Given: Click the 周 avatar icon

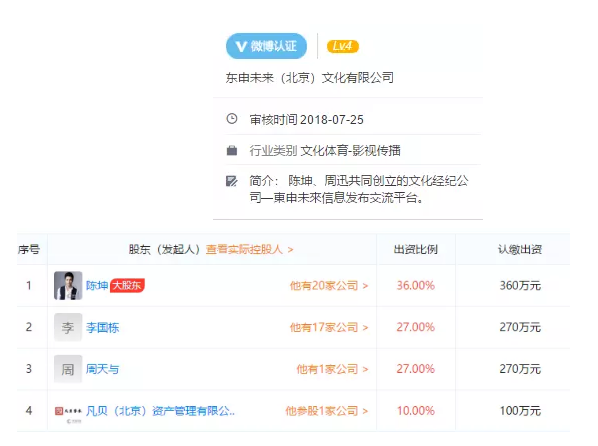Looking at the screenshot, I should click(x=68, y=369).
